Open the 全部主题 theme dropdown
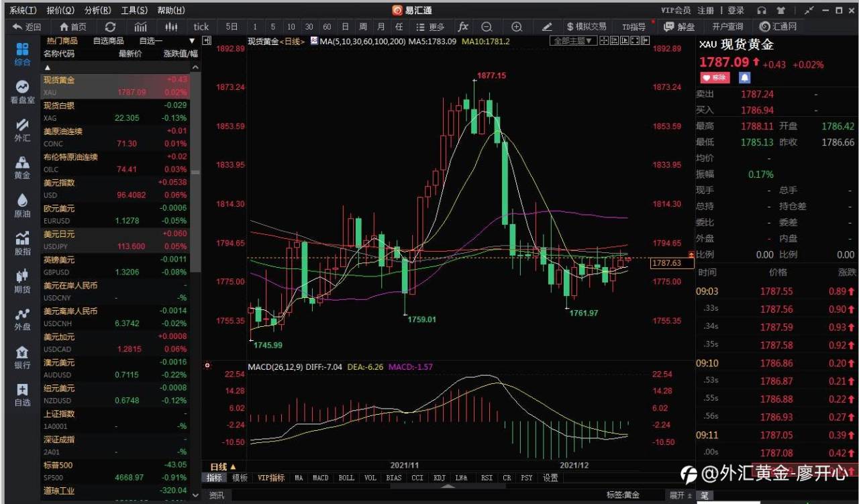The height and width of the screenshot is (504, 859). tap(574, 41)
